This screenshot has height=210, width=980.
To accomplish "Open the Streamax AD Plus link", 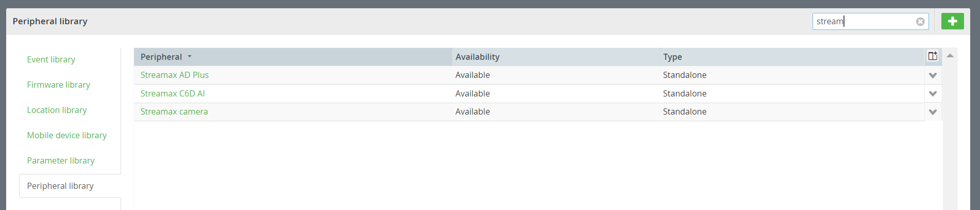I will pyautogui.click(x=175, y=75).
